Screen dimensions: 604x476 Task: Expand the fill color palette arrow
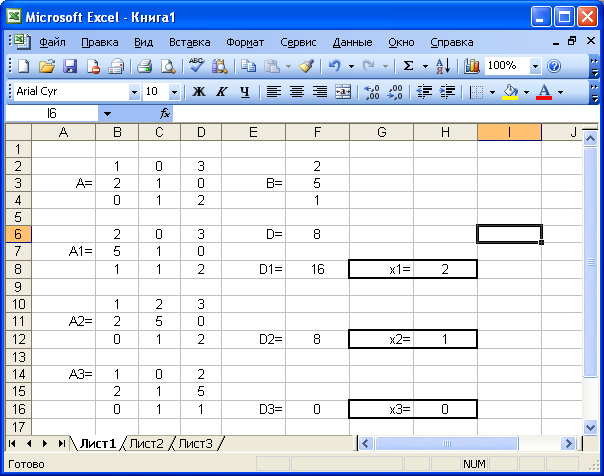pos(526,92)
